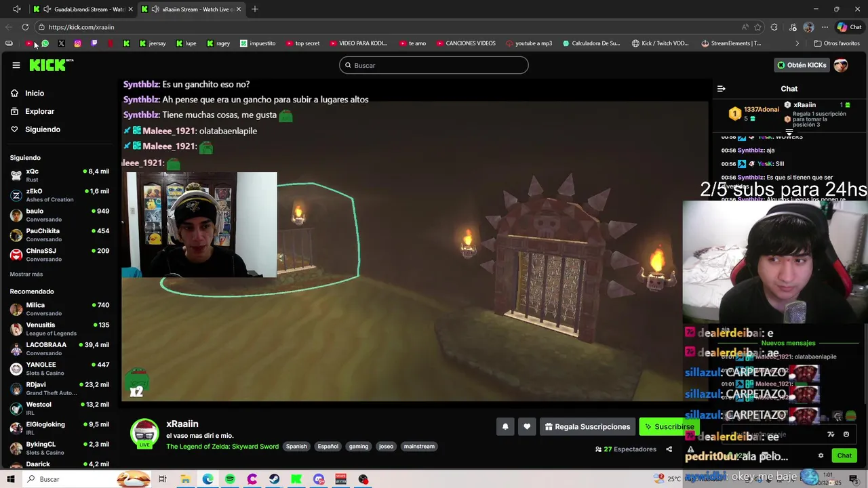Collapse the chat panel with the arrow icon
Screen dimensions: 868x488
coord(722,89)
